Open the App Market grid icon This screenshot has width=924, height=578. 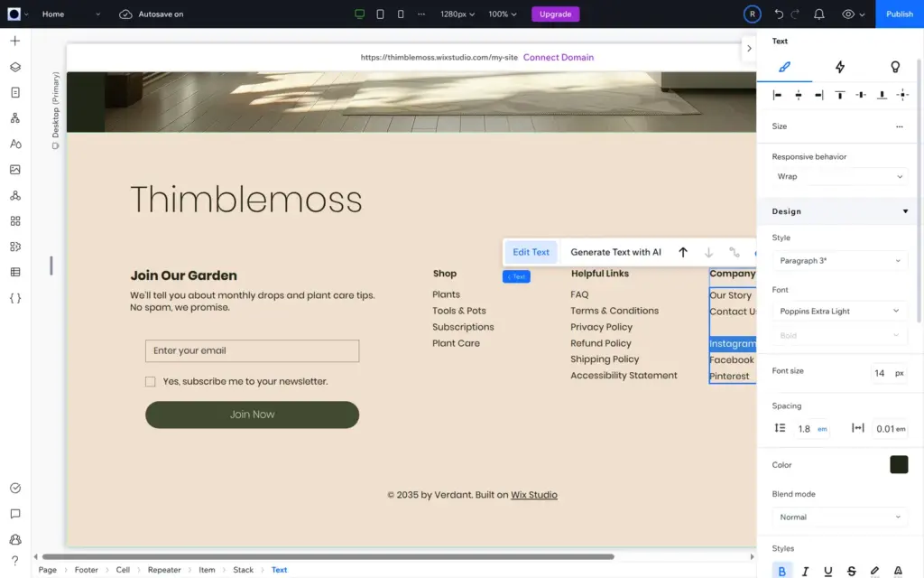point(15,220)
